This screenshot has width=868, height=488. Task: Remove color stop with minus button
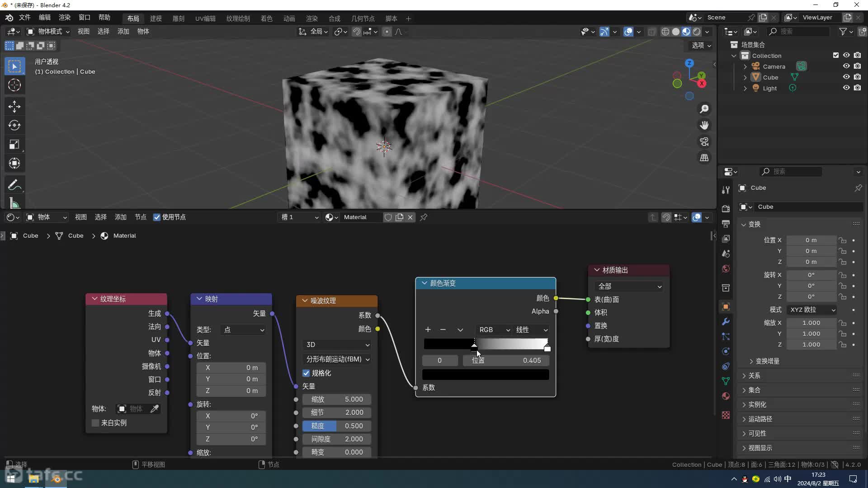(x=443, y=330)
